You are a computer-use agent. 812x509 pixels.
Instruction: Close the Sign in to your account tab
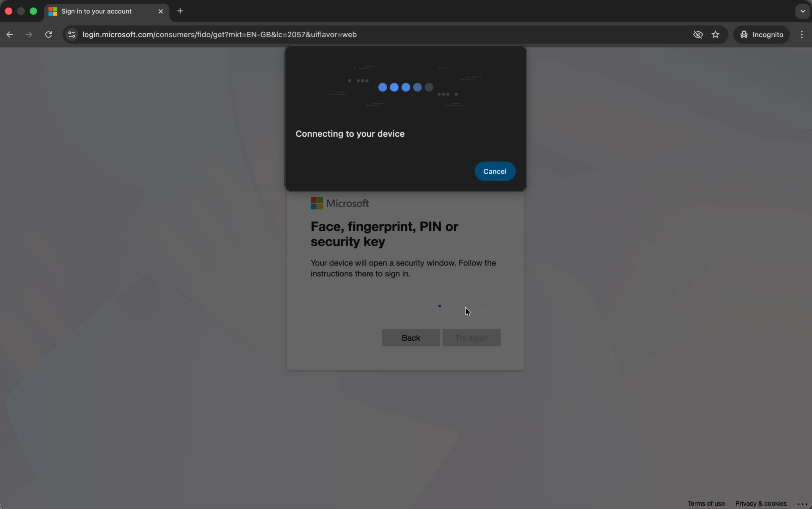coord(161,11)
